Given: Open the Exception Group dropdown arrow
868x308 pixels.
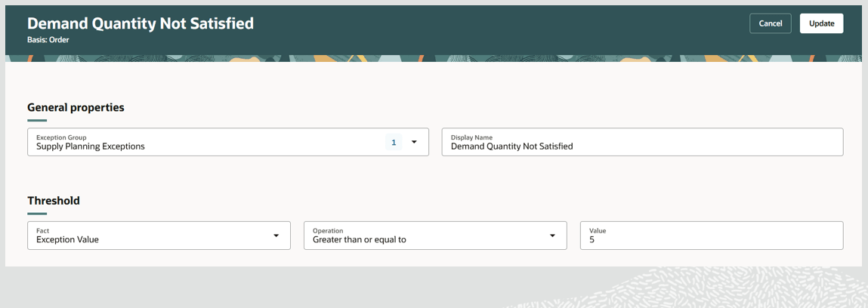Looking at the screenshot, I should tap(414, 142).
